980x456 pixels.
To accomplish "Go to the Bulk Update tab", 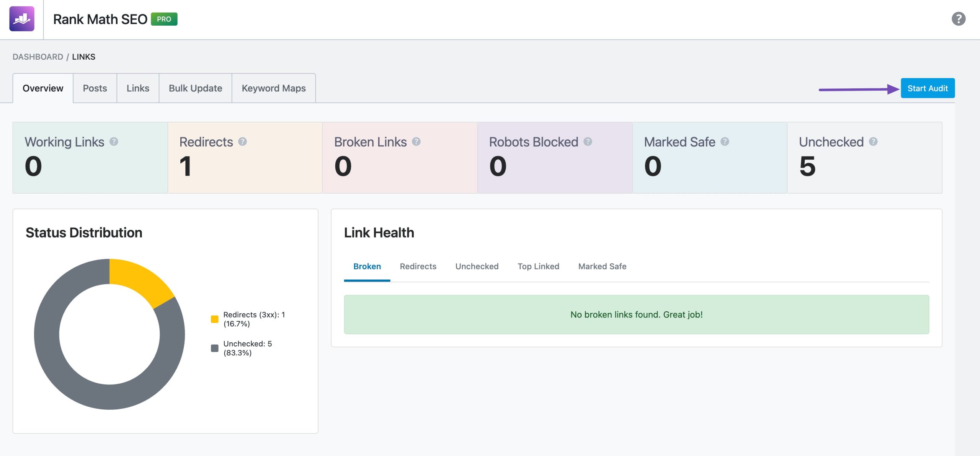I will [x=195, y=88].
